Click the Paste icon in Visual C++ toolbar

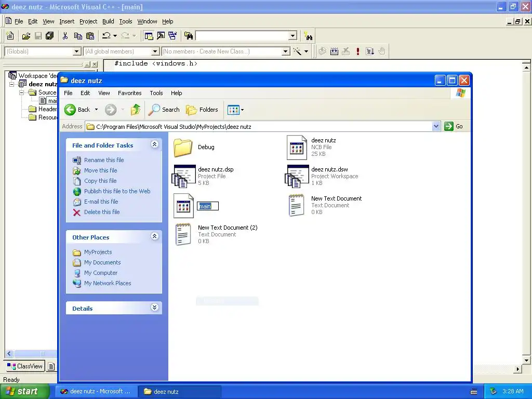click(x=90, y=36)
